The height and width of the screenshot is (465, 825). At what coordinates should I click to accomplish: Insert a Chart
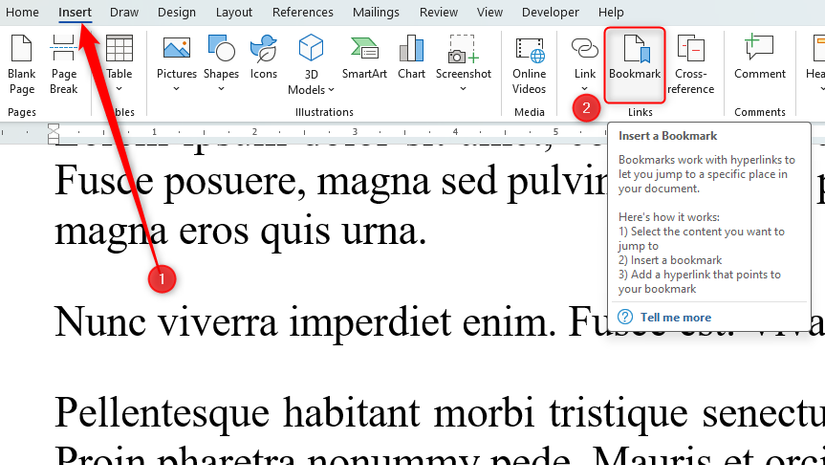411,58
